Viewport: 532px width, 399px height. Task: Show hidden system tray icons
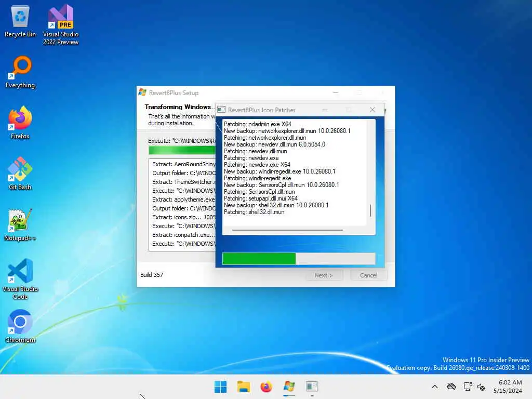click(435, 387)
